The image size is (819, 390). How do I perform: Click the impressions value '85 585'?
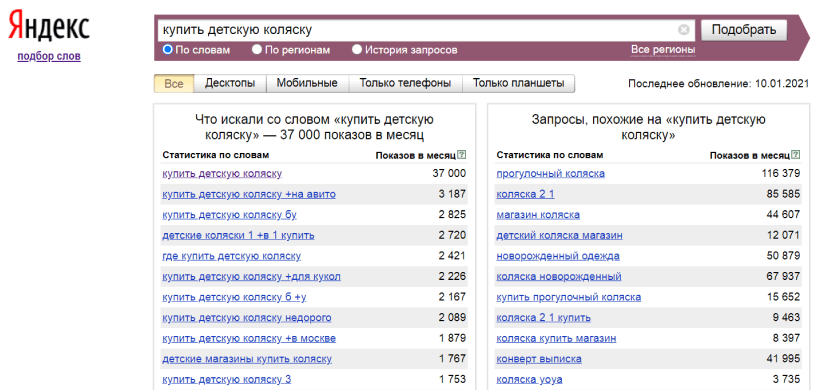pyautogui.click(x=783, y=194)
